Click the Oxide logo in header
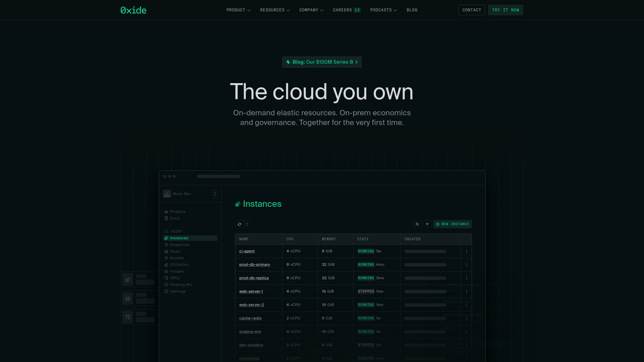The width and height of the screenshot is (644, 362). click(133, 10)
